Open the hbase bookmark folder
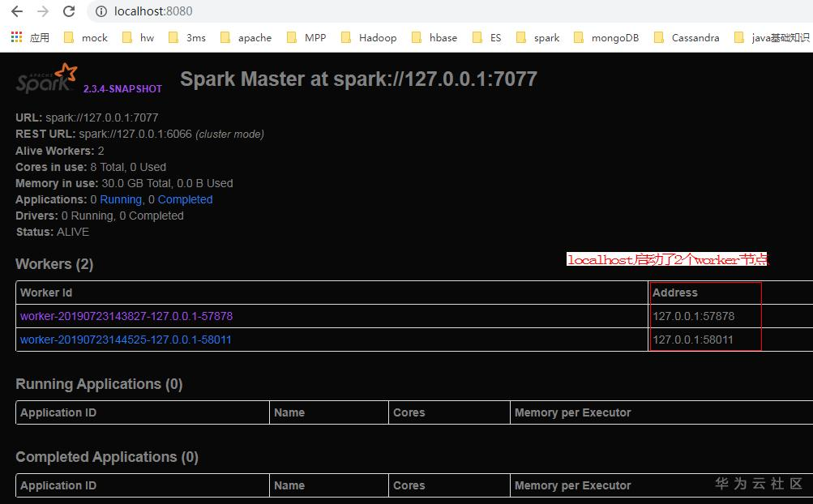Viewport: 813px width, 504px height. (434, 37)
